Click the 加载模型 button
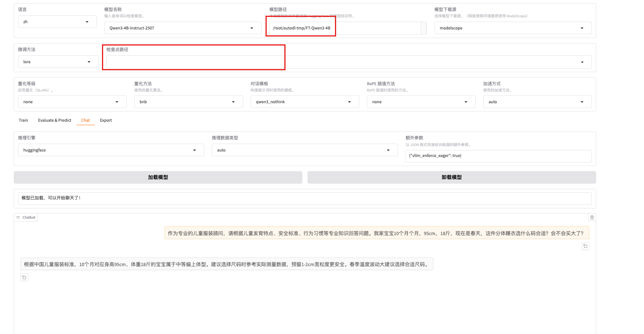The width and height of the screenshot is (644, 334). [158, 177]
